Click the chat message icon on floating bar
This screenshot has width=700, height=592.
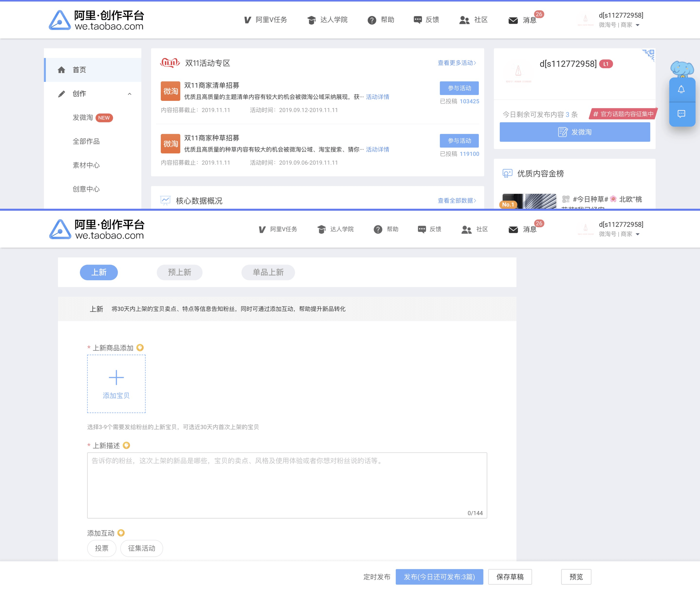(x=681, y=114)
